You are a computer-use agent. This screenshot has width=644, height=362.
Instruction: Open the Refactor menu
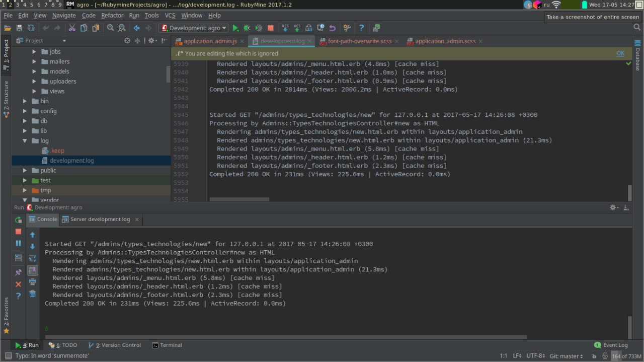[112, 16]
